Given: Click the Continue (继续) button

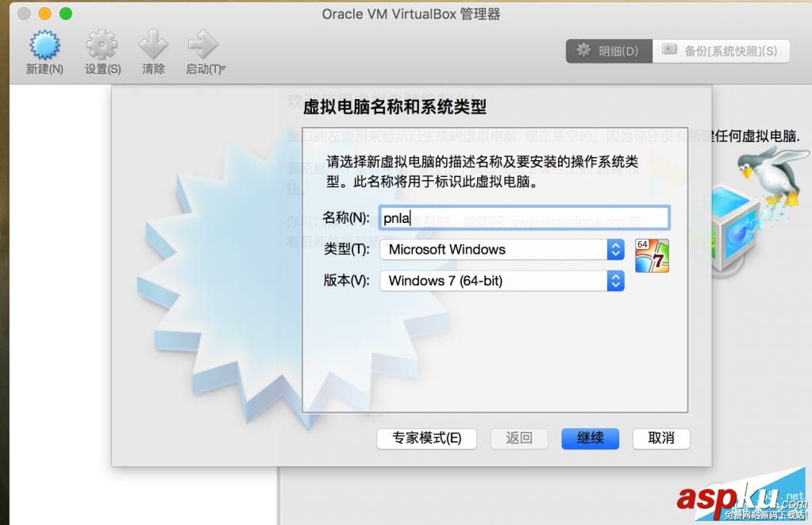Looking at the screenshot, I should coord(591,439).
